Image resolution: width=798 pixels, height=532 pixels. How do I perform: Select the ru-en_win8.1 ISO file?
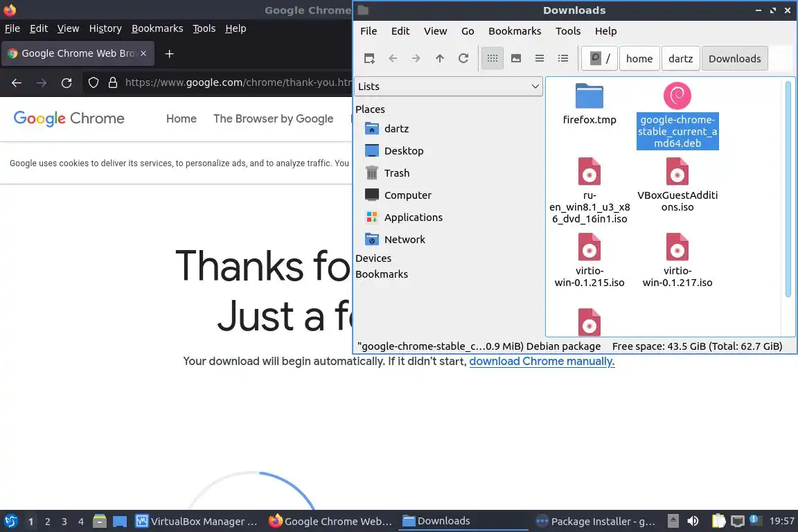pos(589,191)
